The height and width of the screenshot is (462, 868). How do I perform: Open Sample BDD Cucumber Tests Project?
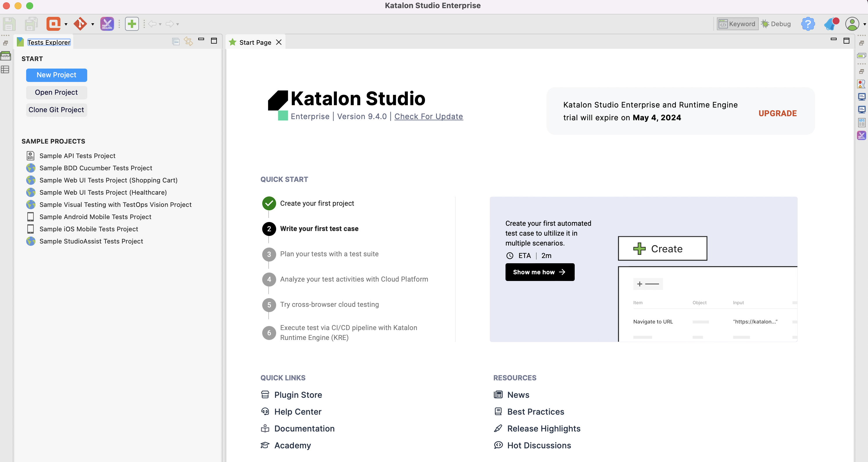[89, 168]
